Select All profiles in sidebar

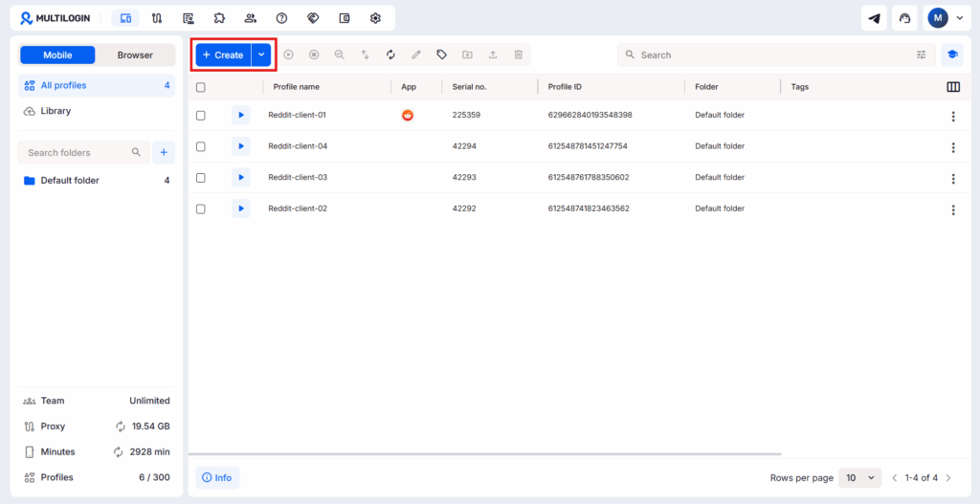point(97,85)
